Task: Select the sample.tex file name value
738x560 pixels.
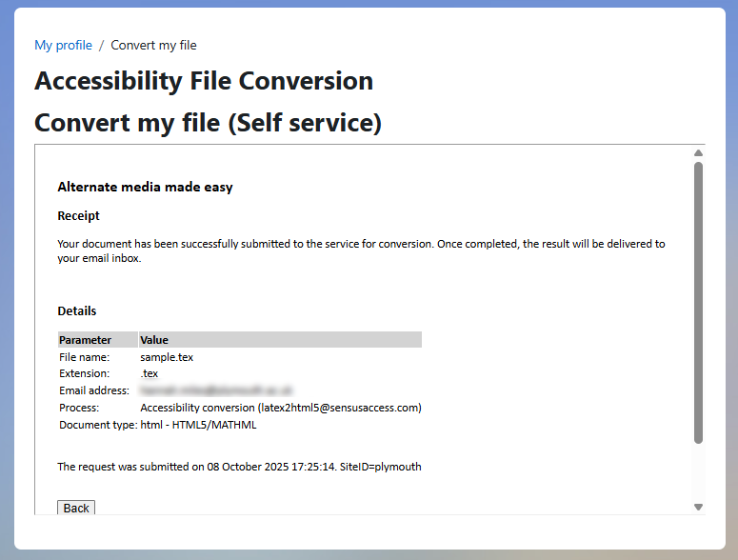Action: pos(167,357)
